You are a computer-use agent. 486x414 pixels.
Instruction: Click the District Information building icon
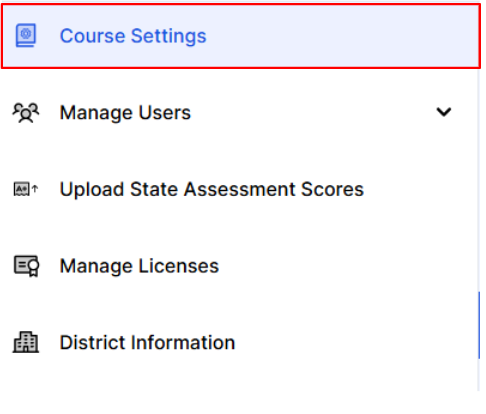pos(26,342)
